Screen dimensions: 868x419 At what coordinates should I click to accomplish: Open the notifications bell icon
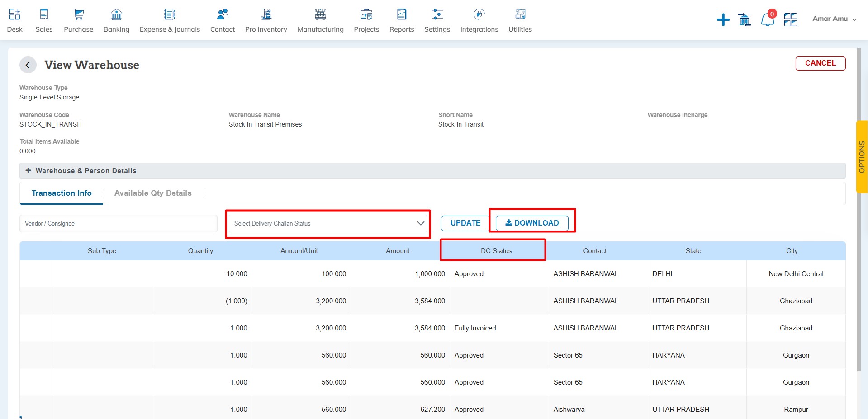click(x=768, y=19)
